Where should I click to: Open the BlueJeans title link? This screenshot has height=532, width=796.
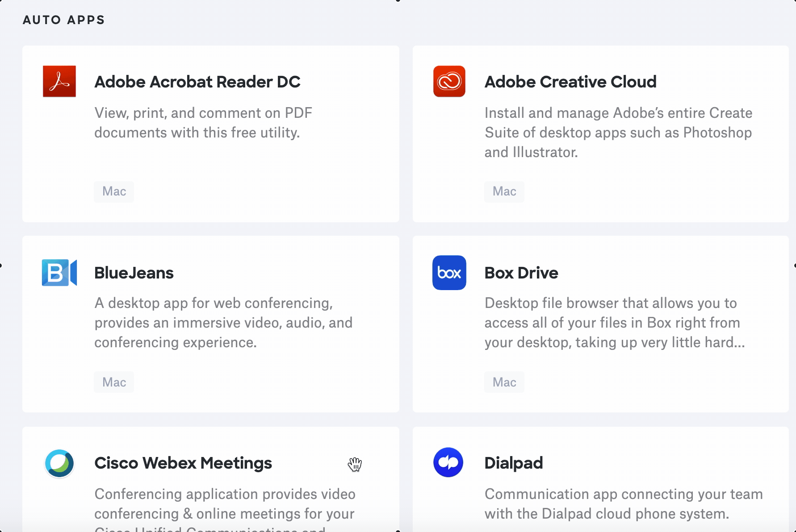tap(134, 273)
